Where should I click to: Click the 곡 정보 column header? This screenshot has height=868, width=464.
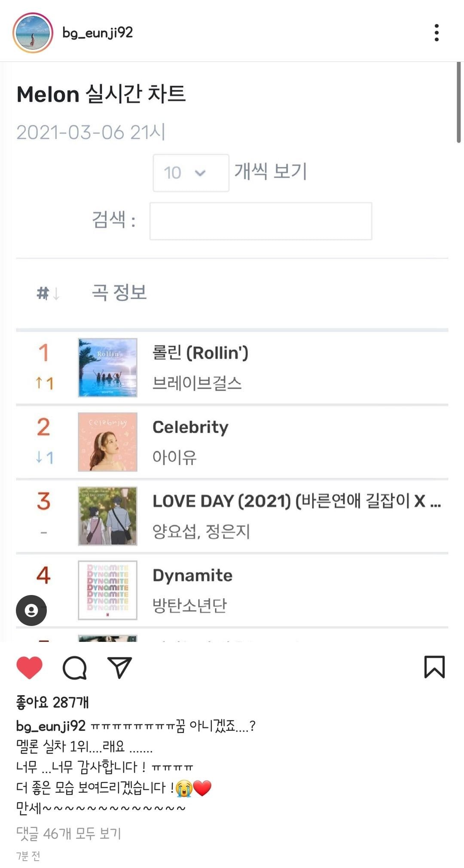tap(119, 293)
